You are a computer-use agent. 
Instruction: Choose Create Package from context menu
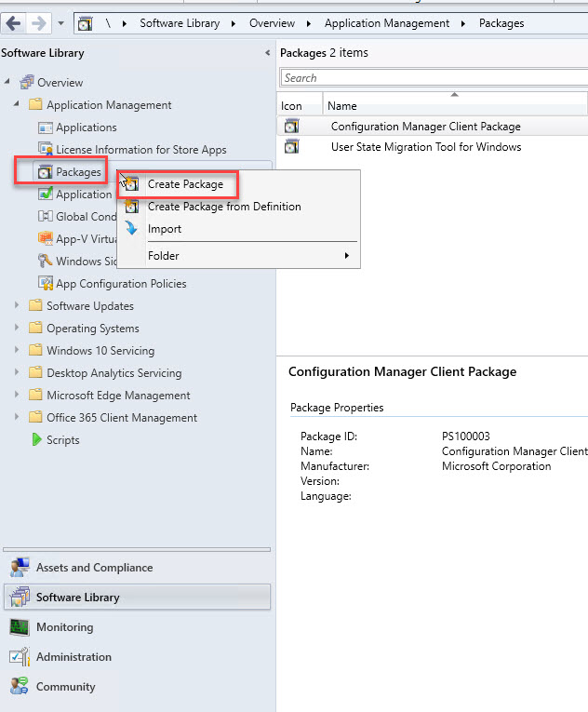(x=185, y=184)
